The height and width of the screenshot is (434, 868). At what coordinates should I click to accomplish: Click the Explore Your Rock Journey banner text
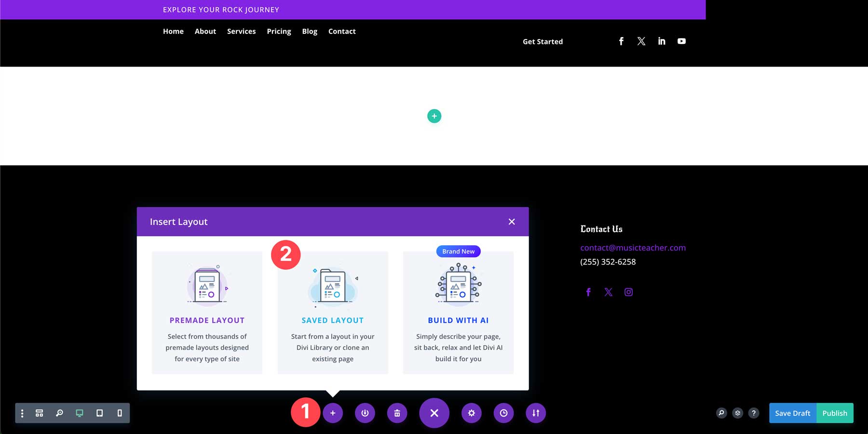point(221,10)
